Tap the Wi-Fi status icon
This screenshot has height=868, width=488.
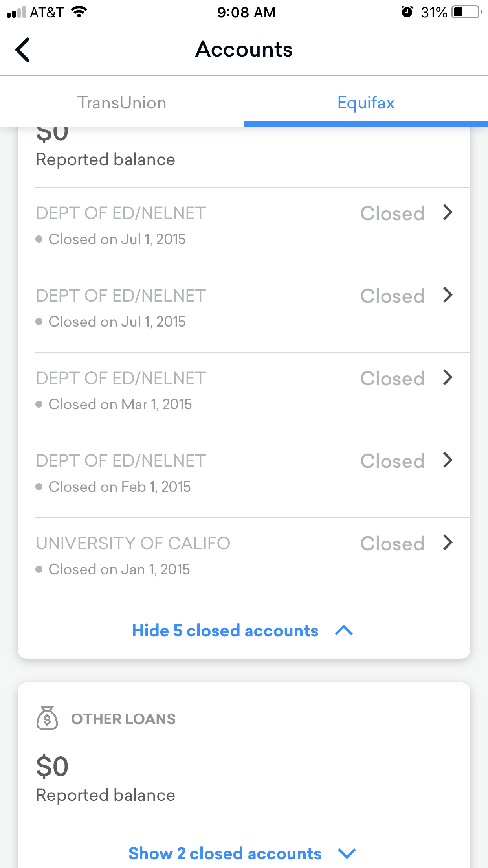pyautogui.click(x=79, y=12)
